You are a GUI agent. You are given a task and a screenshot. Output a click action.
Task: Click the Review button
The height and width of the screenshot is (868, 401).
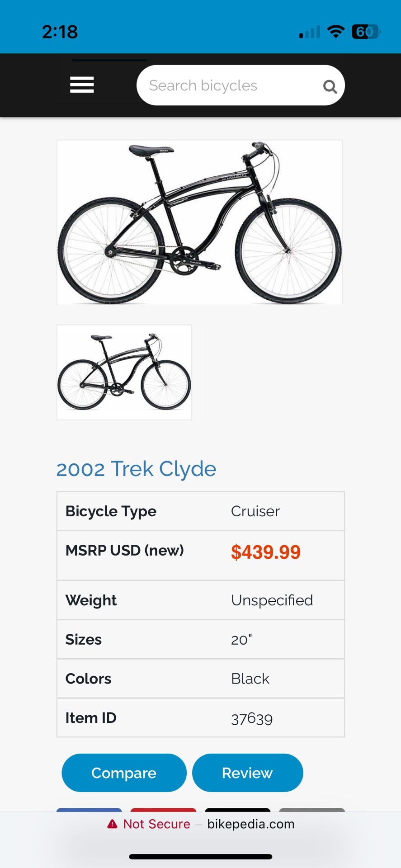[247, 773]
